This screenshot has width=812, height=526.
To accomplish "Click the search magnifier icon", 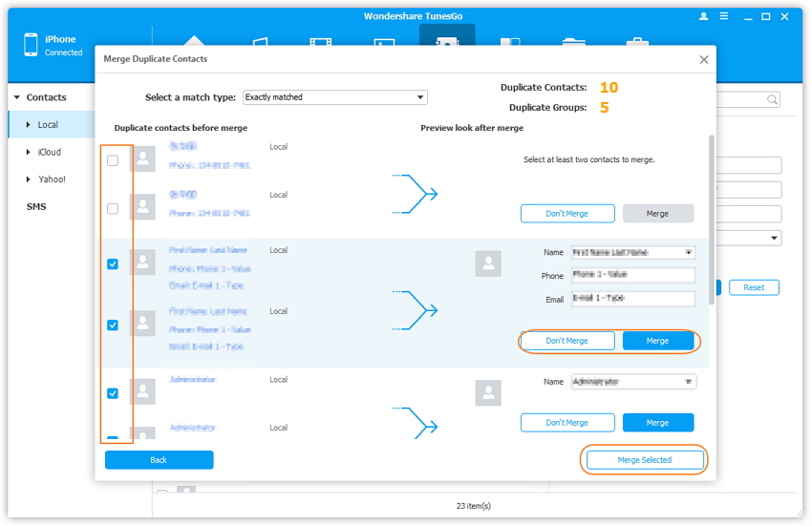I will click(x=772, y=99).
